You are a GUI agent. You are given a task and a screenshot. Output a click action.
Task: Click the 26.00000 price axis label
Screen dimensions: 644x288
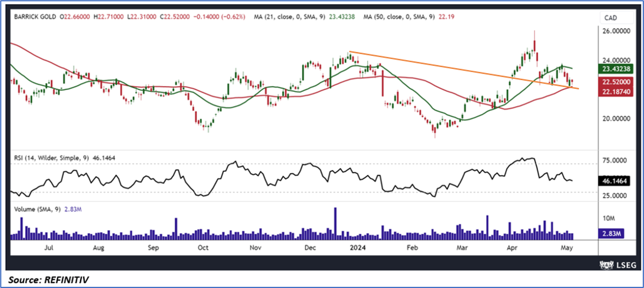click(617, 31)
